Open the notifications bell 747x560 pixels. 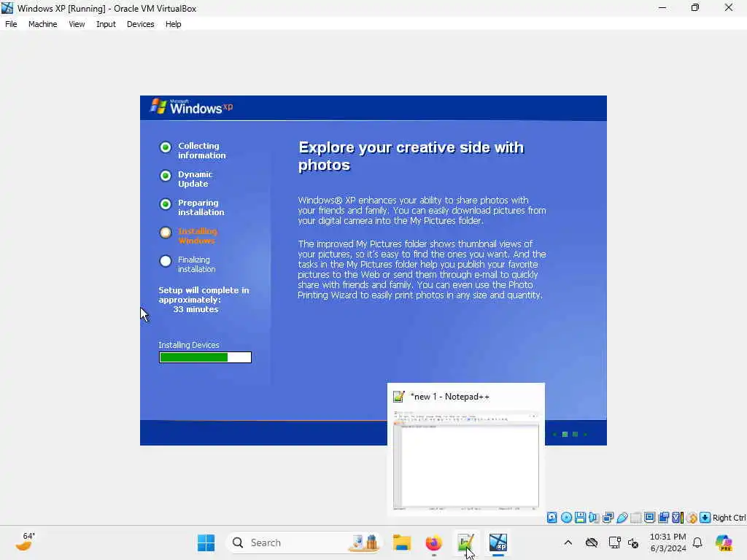click(697, 542)
